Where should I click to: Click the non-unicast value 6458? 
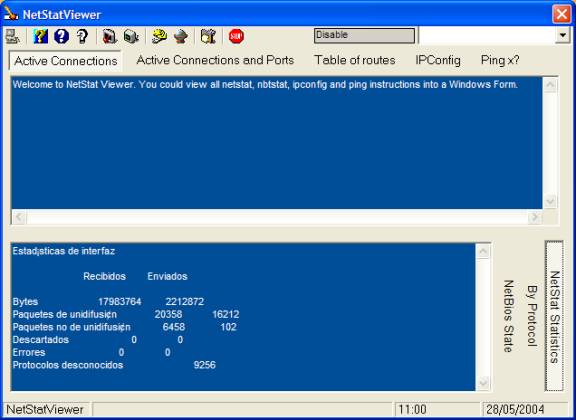coord(174,327)
